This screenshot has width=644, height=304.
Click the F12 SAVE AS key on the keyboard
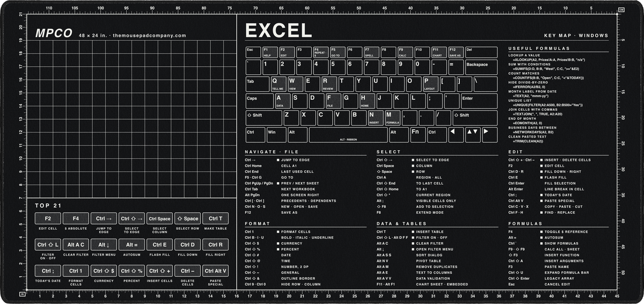click(x=456, y=52)
